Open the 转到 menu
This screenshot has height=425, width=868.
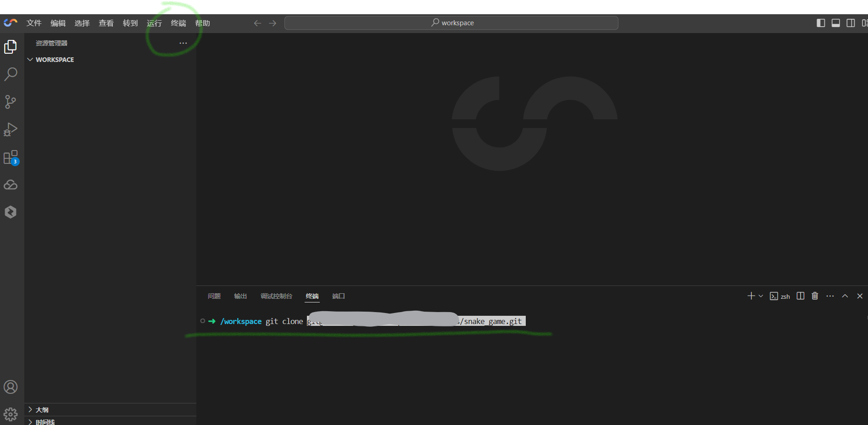point(130,23)
